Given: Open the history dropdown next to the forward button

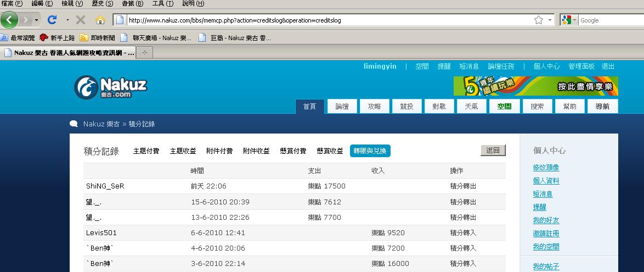Looking at the screenshot, I should pyautogui.click(x=36, y=20).
